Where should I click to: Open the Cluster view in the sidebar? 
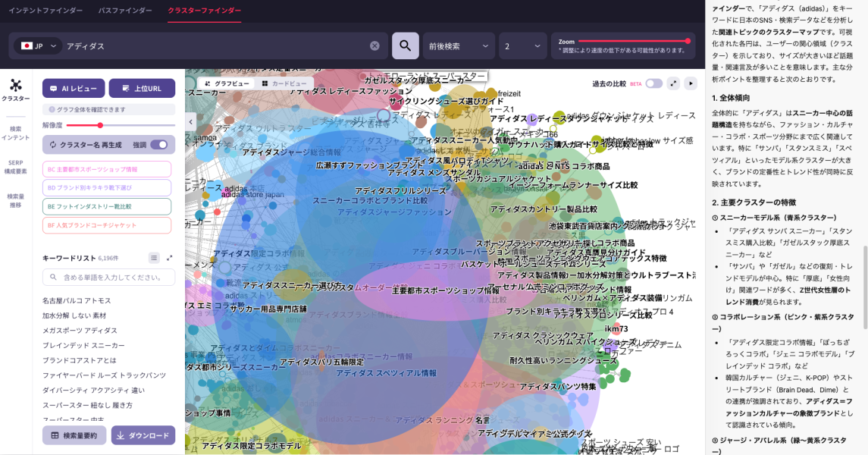[x=16, y=89]
